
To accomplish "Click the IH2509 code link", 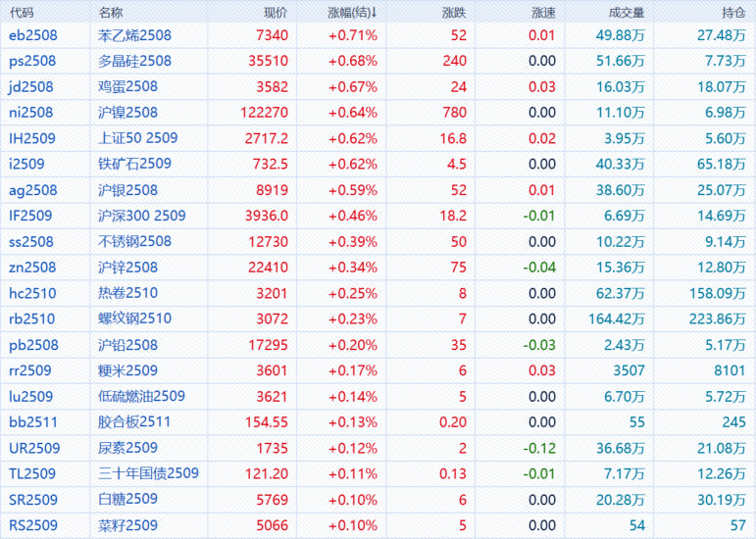I will [x=32, y=138].
